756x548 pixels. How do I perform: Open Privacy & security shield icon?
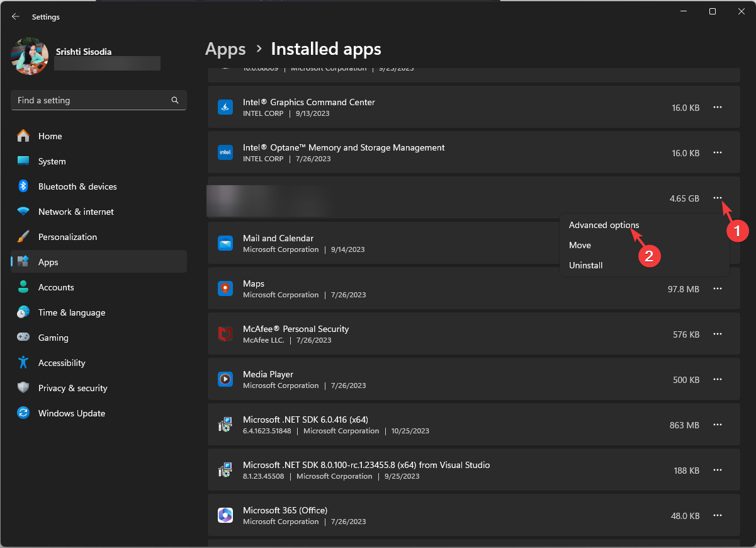click(x=23, y=388)
